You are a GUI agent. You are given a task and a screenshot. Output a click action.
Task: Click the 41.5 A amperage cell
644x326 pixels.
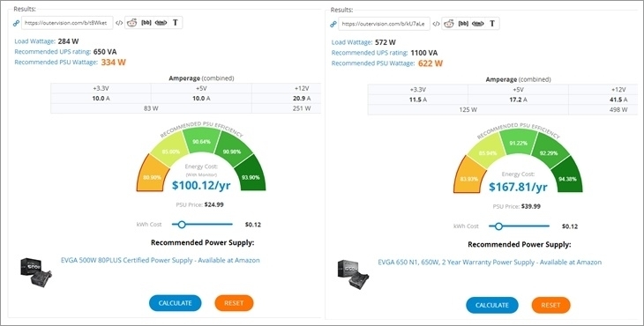[x=603, y=100]
